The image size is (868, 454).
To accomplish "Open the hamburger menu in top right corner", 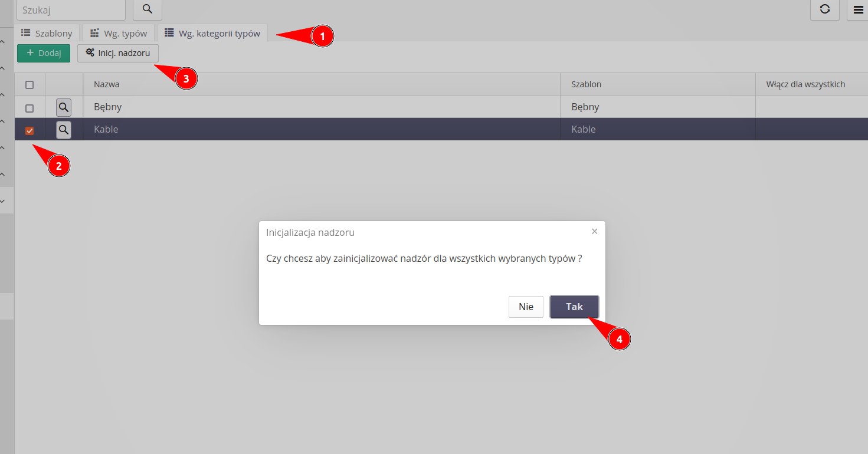I will (858, 10).
